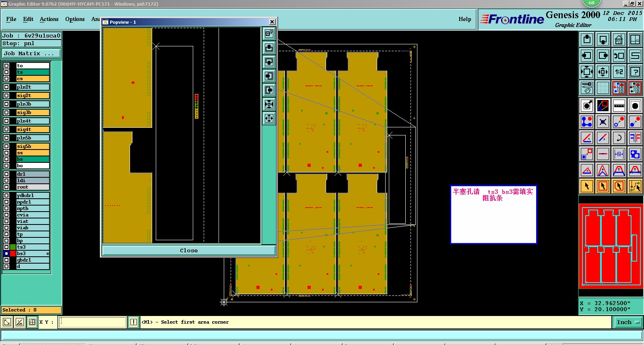This screenshot has height=345, width=644.
Task: Select layer name sig2t
Action: (33, 96)
